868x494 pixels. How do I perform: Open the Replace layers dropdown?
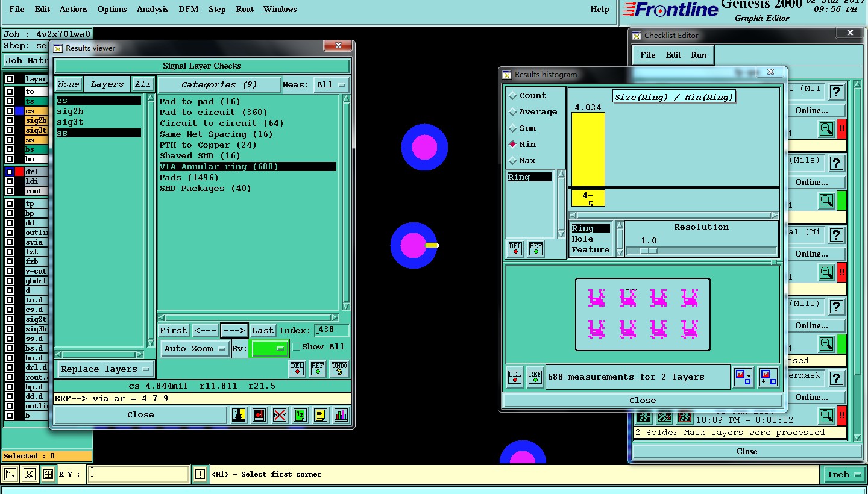[105, 369]
